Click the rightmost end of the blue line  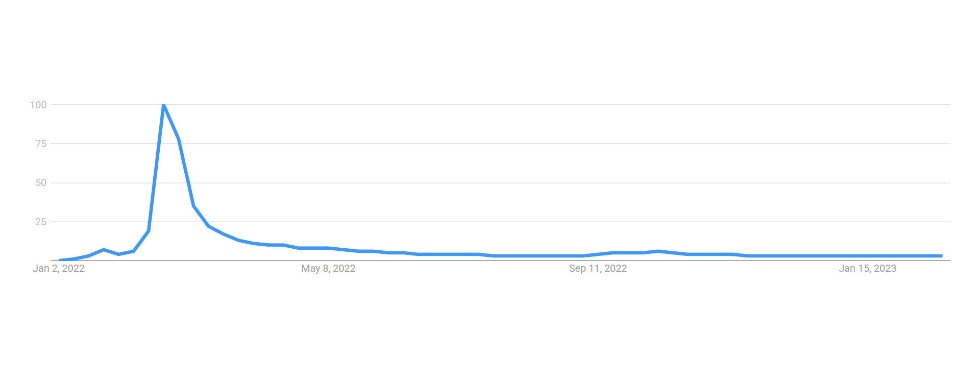[x=941, y=256]
